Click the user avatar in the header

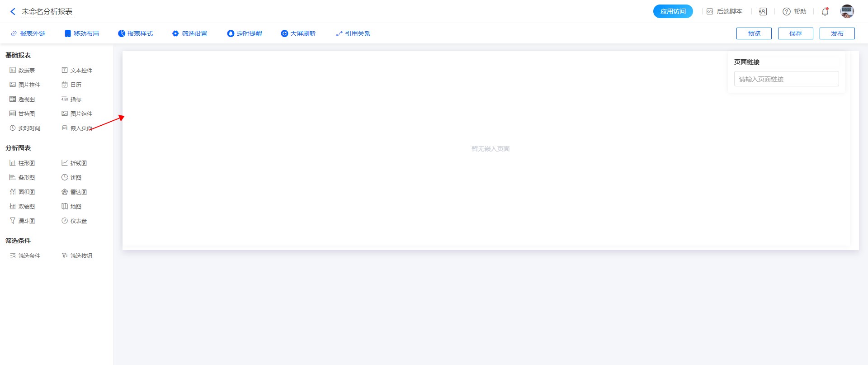tap(847, 12)
